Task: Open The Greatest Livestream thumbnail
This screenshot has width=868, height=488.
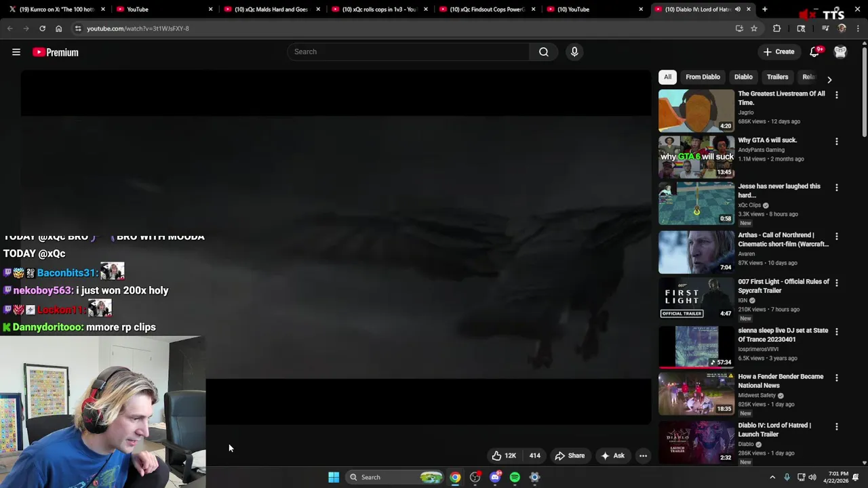Action: (696, 110)
